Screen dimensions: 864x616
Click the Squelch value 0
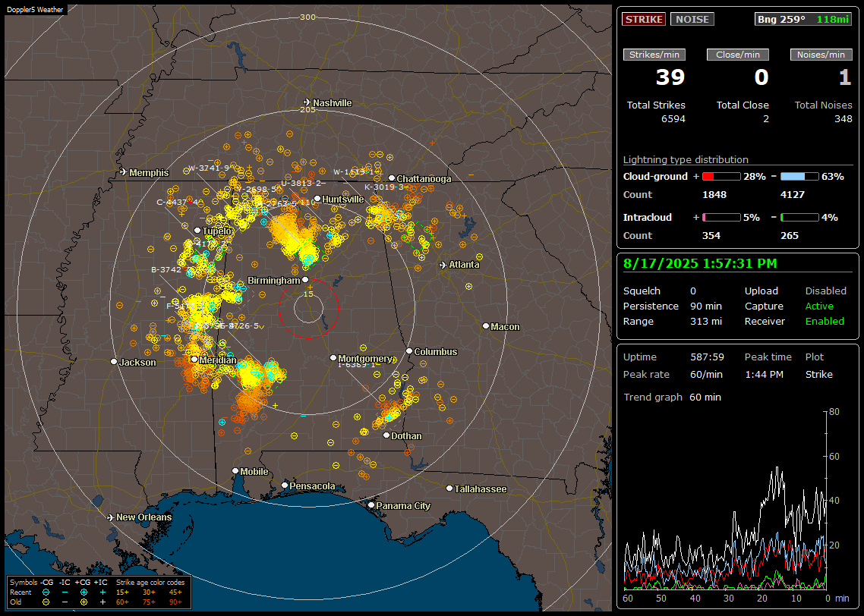click(x=693, y=291)
